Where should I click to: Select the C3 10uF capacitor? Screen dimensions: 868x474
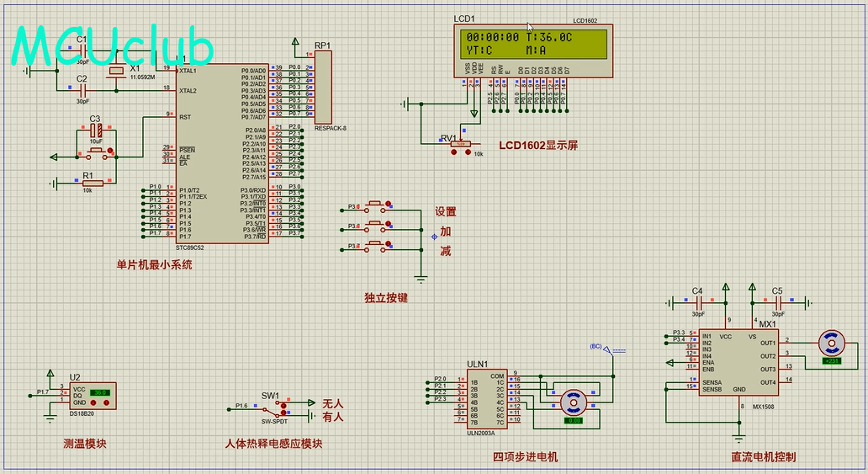tap(96, 131)
